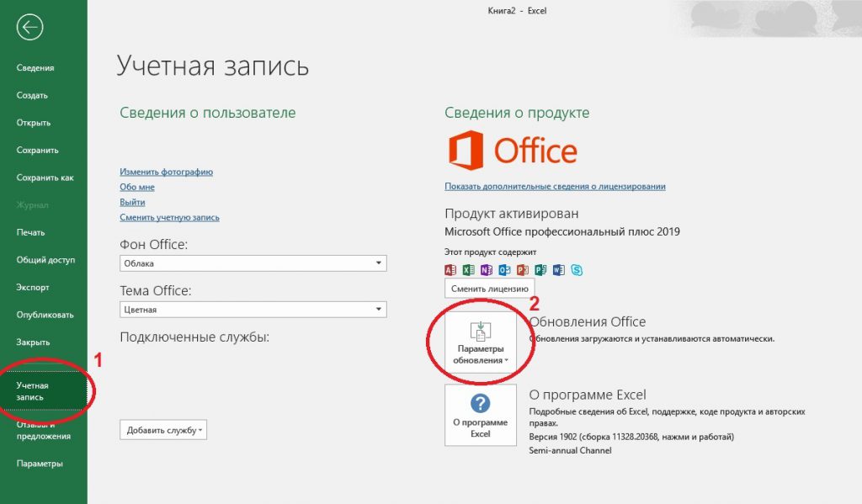Click the Publisher icon in product list
862x504 pixels.
(541, 270)
